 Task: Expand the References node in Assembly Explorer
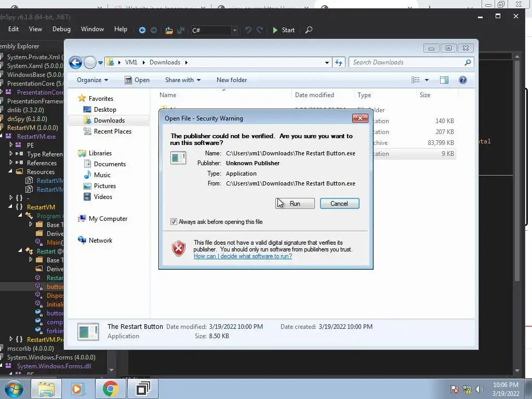(x=11, y=163)
